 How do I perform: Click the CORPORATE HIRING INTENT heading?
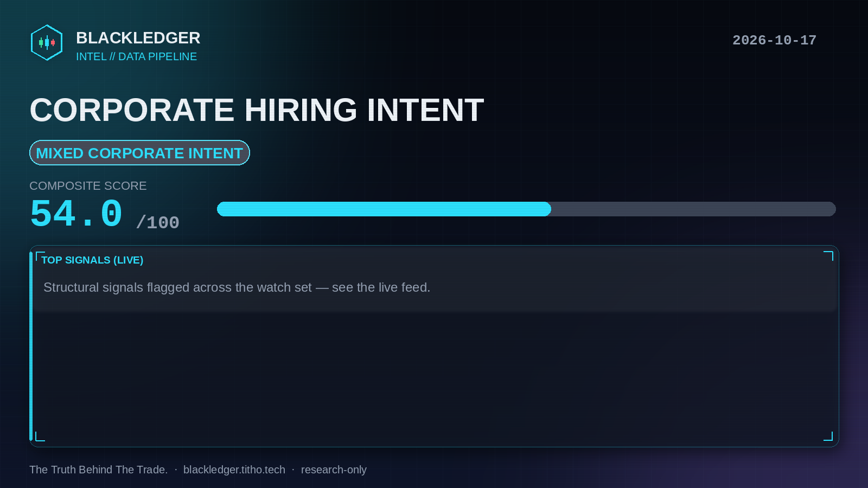coord(257,110)
